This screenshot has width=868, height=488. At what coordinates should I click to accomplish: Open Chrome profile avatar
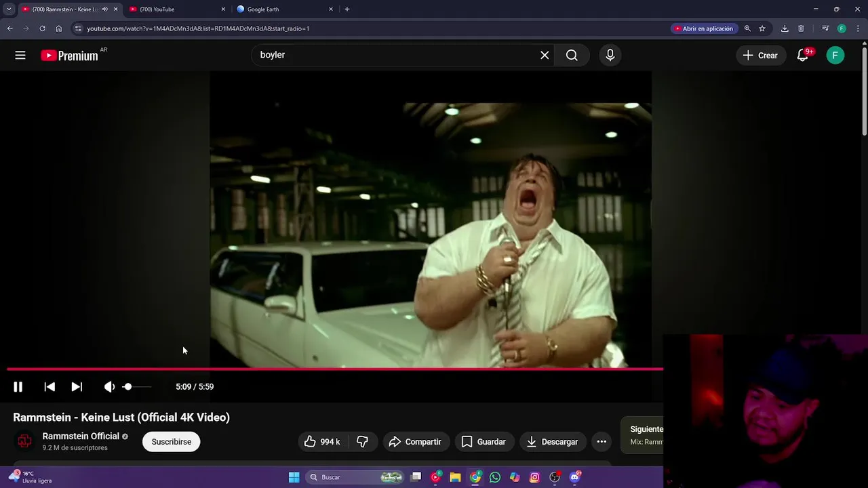click(842, 28)
